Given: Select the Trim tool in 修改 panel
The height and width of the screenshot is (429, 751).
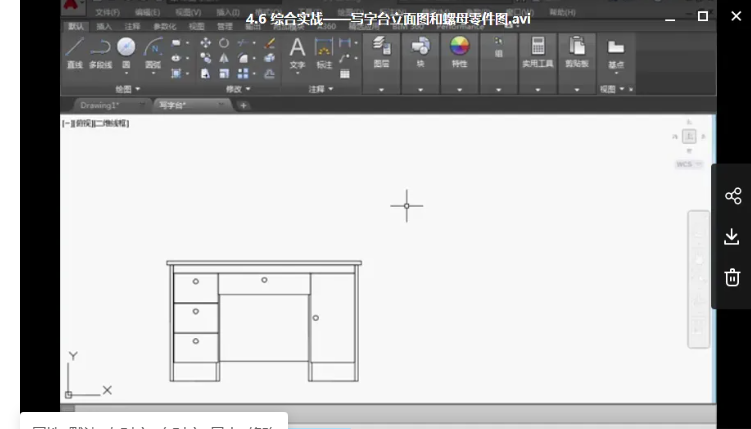Looking at the screenshot, I should coord(242,43).
